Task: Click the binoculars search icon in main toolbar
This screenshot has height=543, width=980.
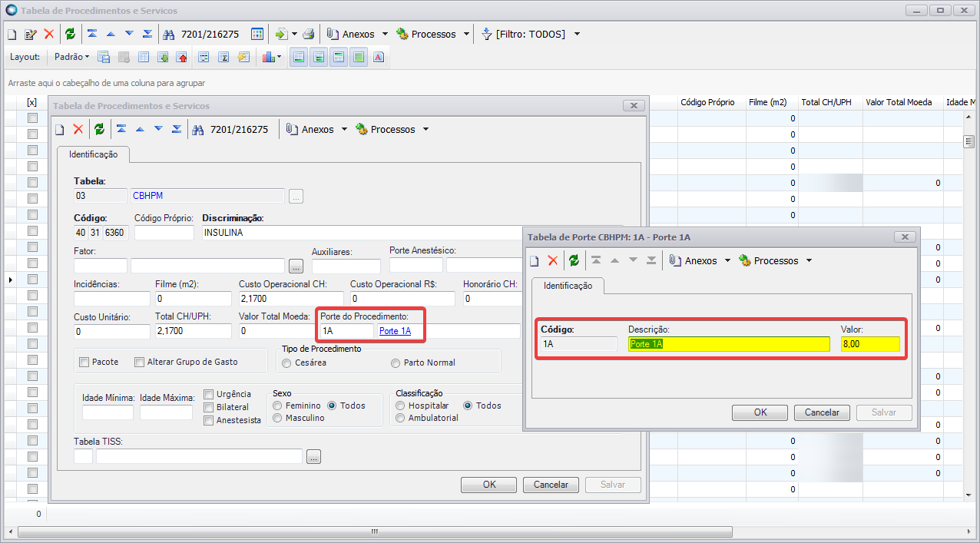Action: coord(169,35)
